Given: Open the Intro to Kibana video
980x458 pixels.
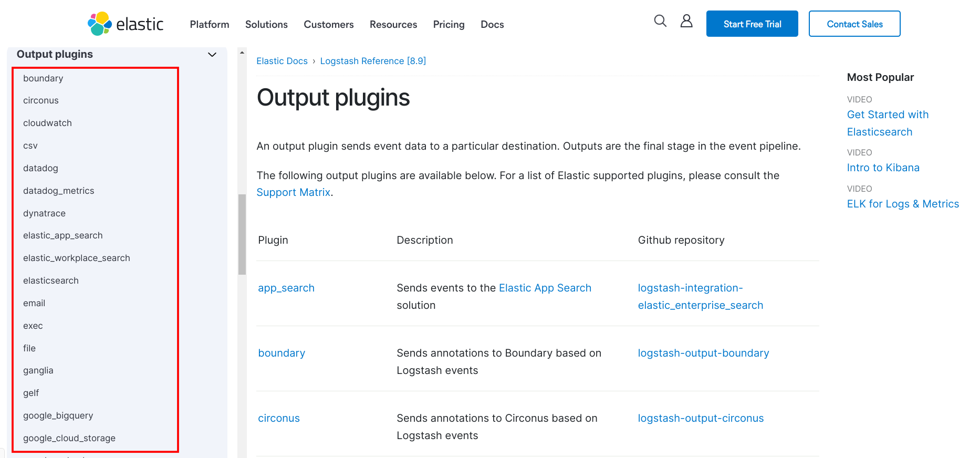Looking at the screenshot, I should pyautogui.click(x=883, y=168).
